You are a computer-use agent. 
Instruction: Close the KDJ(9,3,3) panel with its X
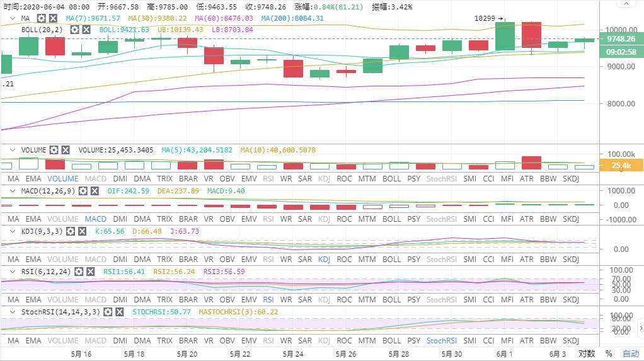[x=83, y=232]
